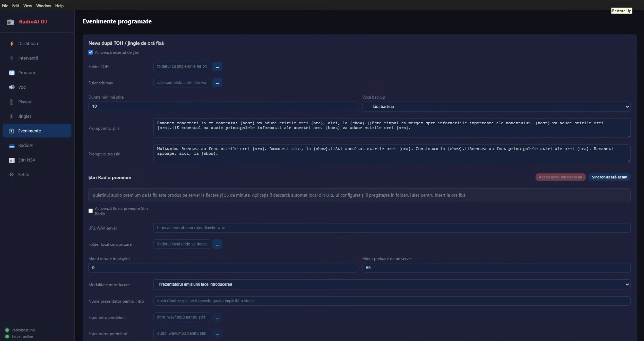The height and width of the screenshot is (341, 644).
Task: Click Minut preluare de pe server field
Action: [496, 268]
